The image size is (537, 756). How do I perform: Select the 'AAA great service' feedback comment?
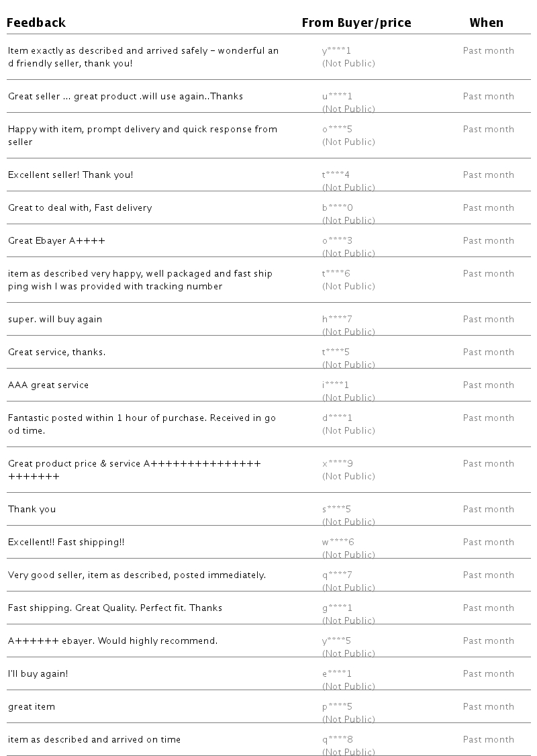pyautogui.click(x=48, y=385)
